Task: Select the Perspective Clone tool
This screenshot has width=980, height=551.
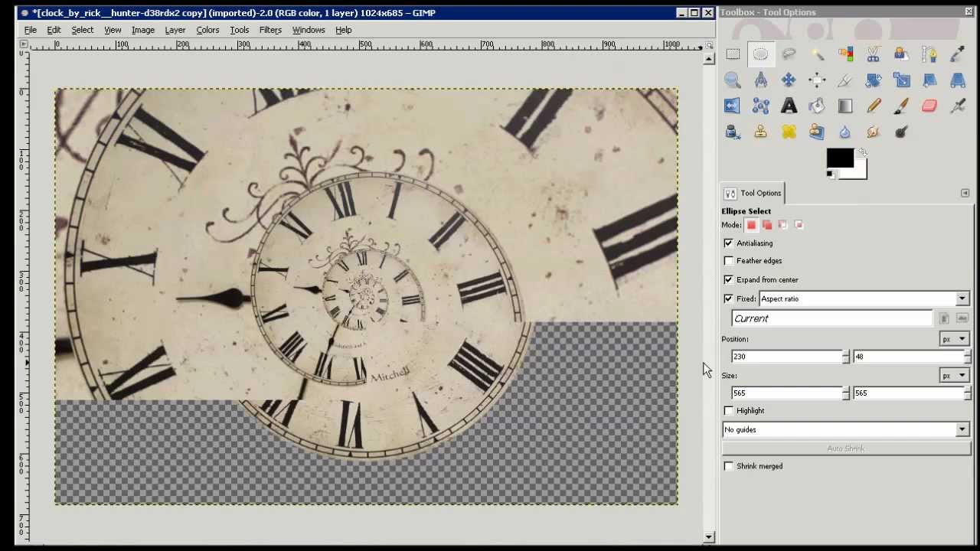Action: point(817,132)
